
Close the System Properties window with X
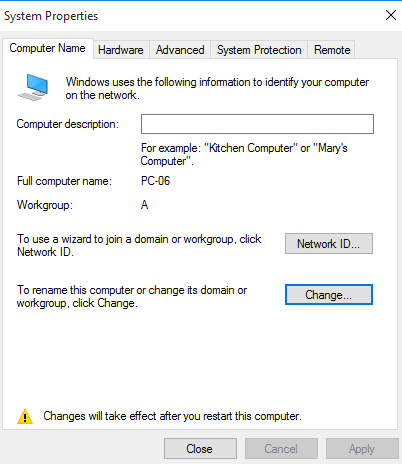coord(391,15)
